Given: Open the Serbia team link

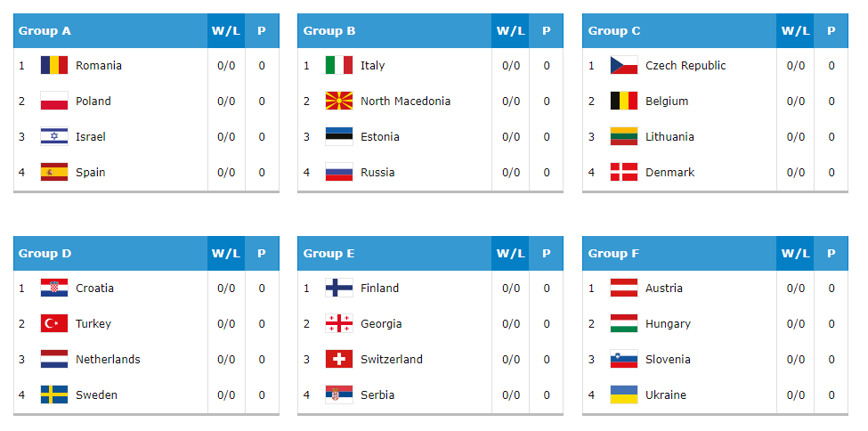Looking at the screenshot, I should point(377,395).
